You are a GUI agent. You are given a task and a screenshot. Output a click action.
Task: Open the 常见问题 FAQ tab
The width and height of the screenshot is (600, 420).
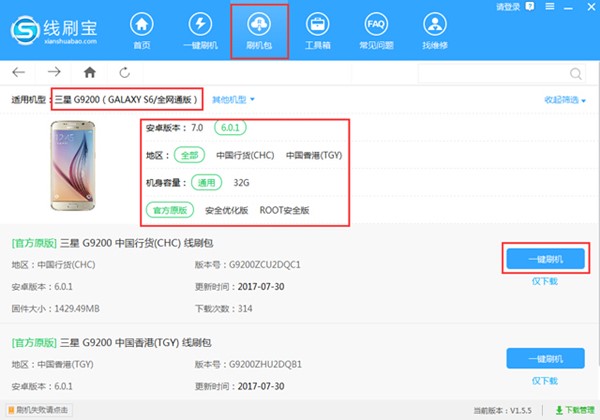[376, 31]
